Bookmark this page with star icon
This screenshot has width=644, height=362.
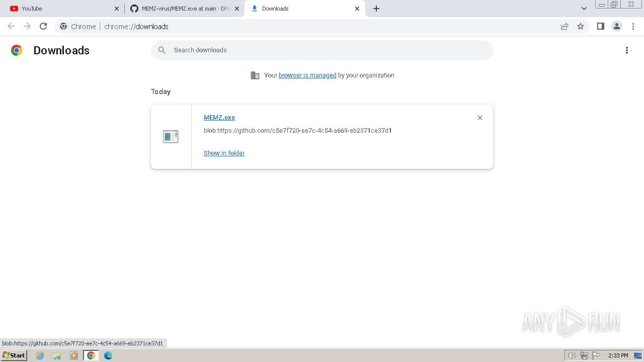(x=581, y=26)
